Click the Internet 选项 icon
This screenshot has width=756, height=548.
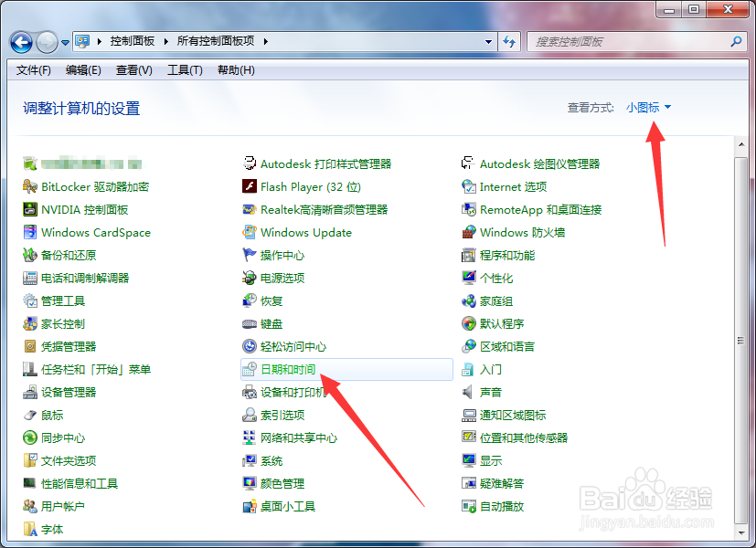pos(469,187)
